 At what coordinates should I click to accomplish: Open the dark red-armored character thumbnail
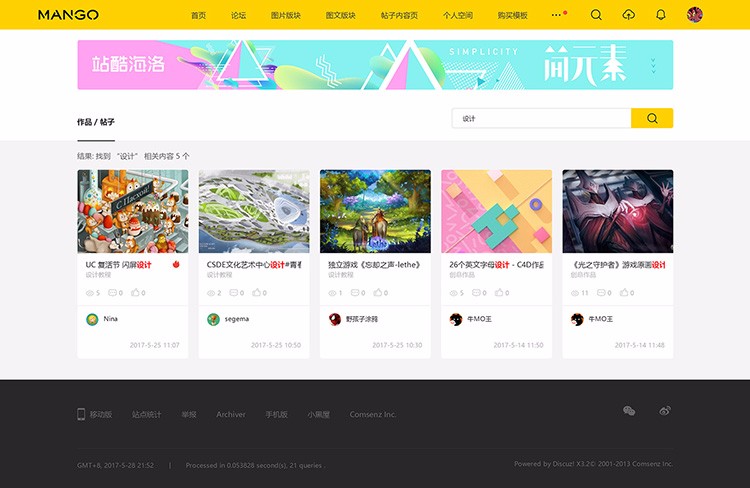click(618, 211)
